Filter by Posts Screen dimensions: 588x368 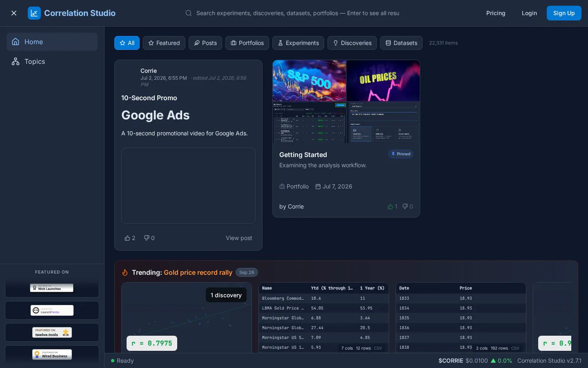pyautogui.click(x=205, y=43)
